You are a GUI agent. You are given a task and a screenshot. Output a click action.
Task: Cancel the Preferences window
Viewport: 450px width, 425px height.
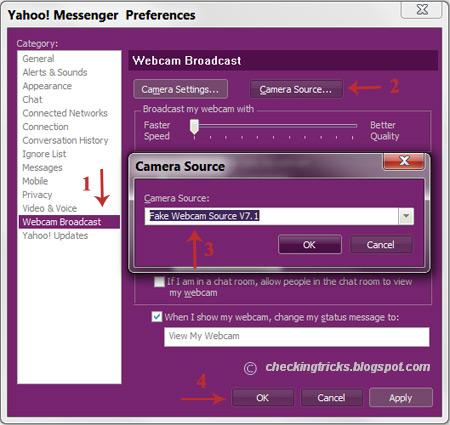[331, 397]
